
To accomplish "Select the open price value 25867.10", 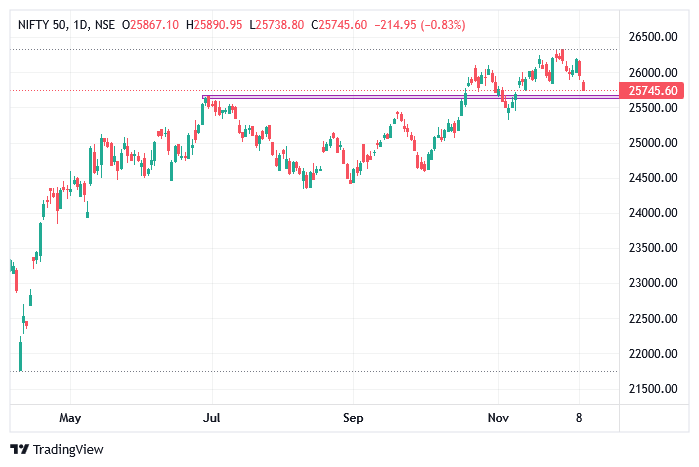I will tap(155, 24).
